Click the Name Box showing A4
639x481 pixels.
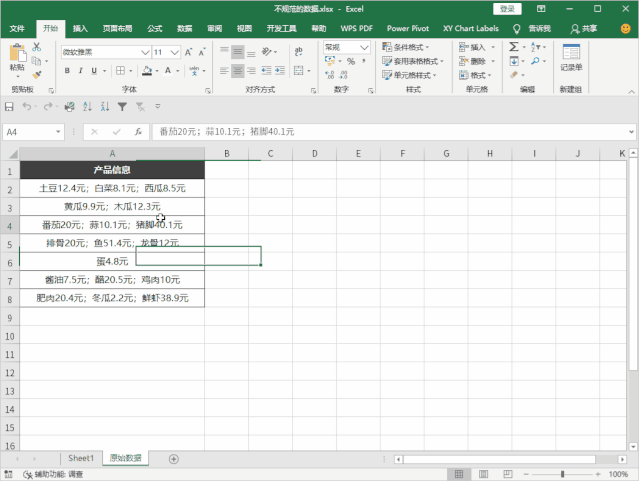pyautogui.click(x=28, y=131)
